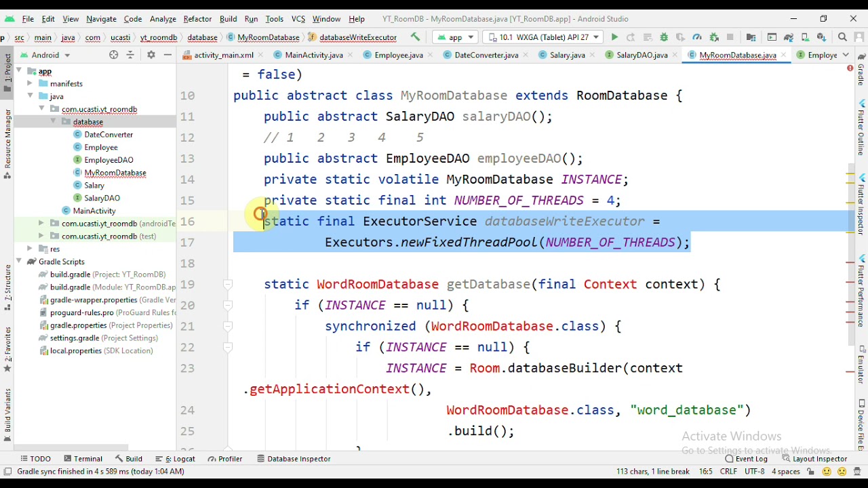Toggle the Flutter Performance tool window

coord(861,292)
